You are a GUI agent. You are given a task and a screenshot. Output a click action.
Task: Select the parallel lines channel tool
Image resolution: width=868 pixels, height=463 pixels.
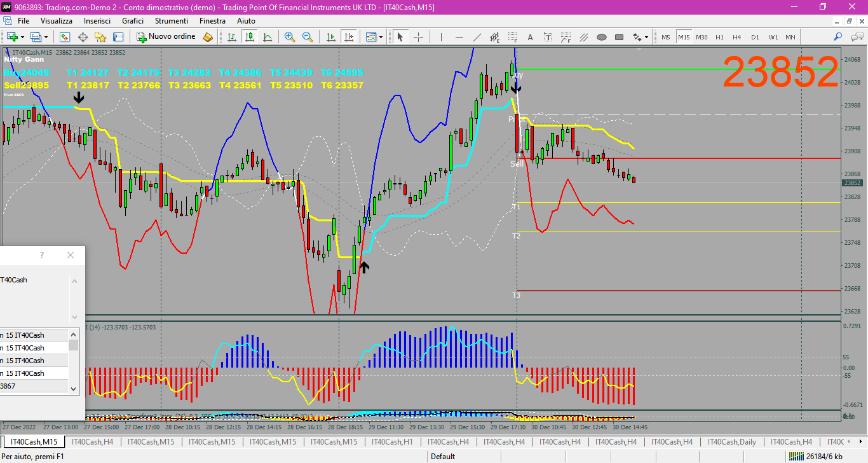pos(584,37)
